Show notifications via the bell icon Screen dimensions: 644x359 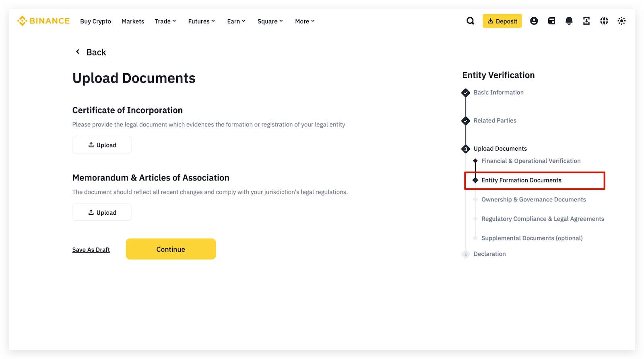point(569,21)
